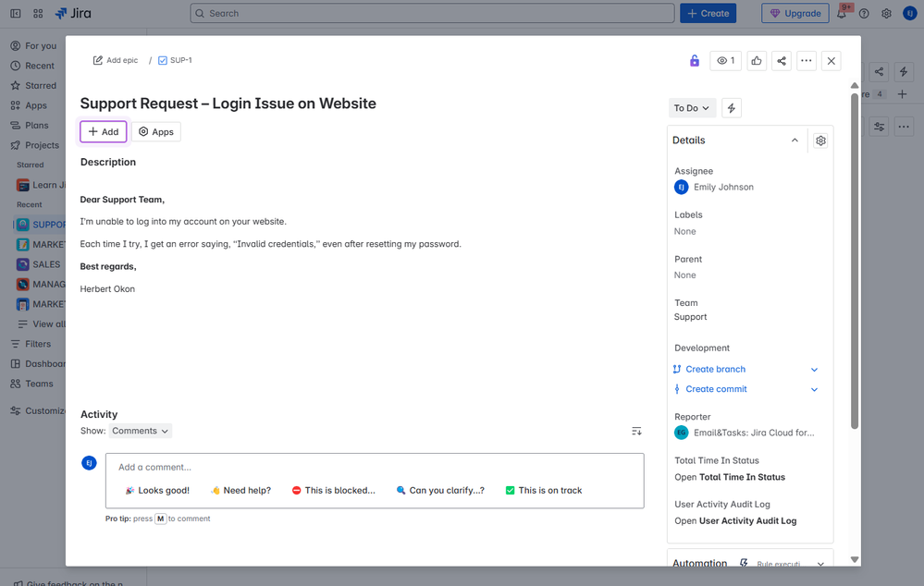This screenshot has width=924, height=586.
Task: Click the Add a comment field
Action: pyautogui.click(x=375, y=467)
